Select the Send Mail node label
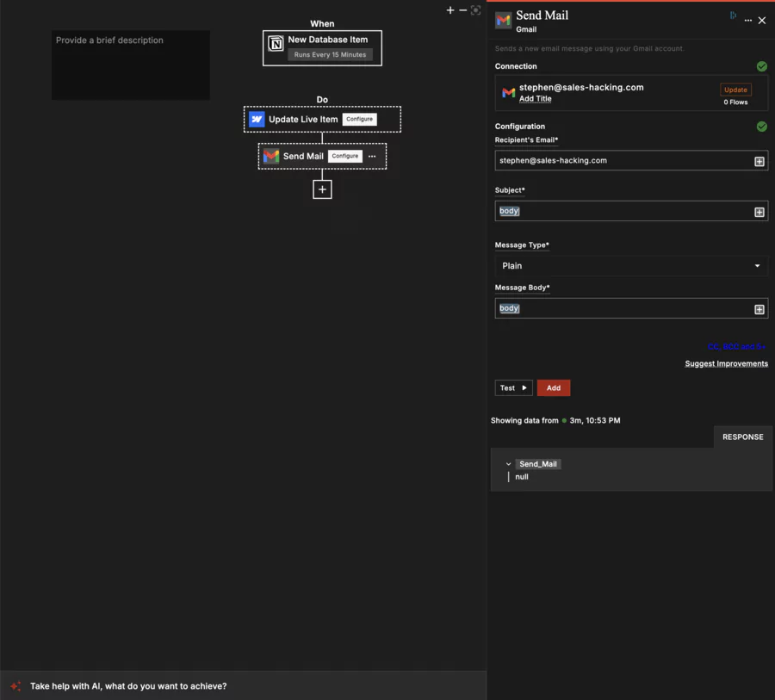Image resolution: width=775 pixels, height=700 pixels. click(x=303, y=156)
